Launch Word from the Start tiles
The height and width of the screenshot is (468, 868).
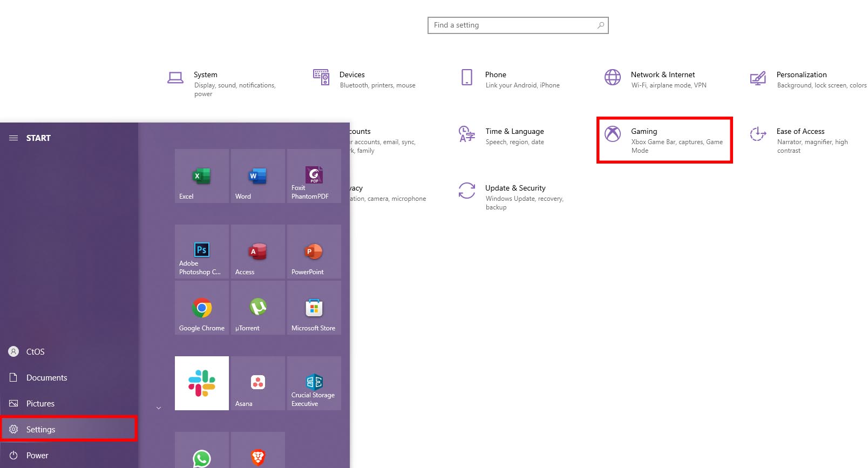(257, 176)
